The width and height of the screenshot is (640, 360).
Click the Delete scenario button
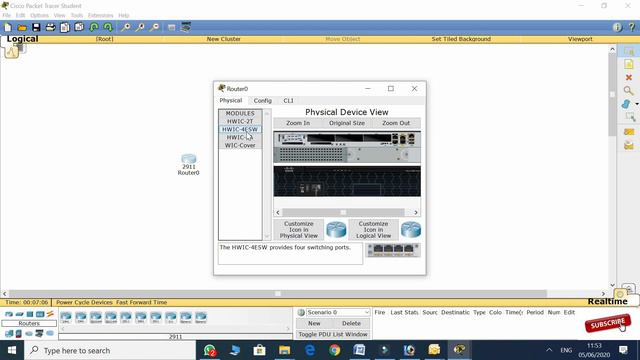point(351,323)
